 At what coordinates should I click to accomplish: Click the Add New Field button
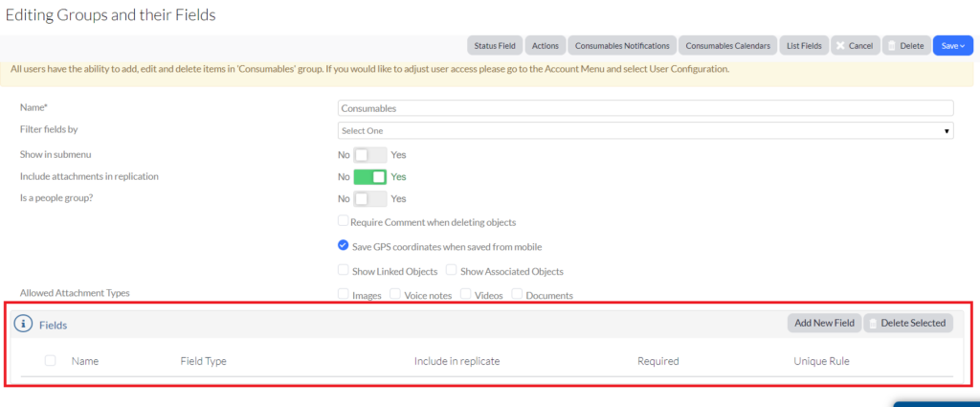pos(824,323)
